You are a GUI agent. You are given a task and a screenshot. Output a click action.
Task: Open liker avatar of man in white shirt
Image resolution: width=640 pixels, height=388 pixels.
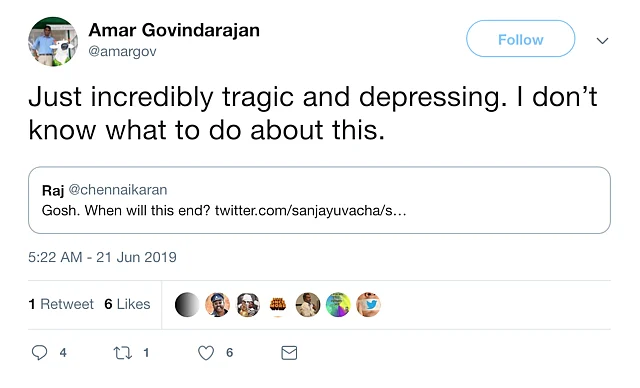click(x=308, y=304)
